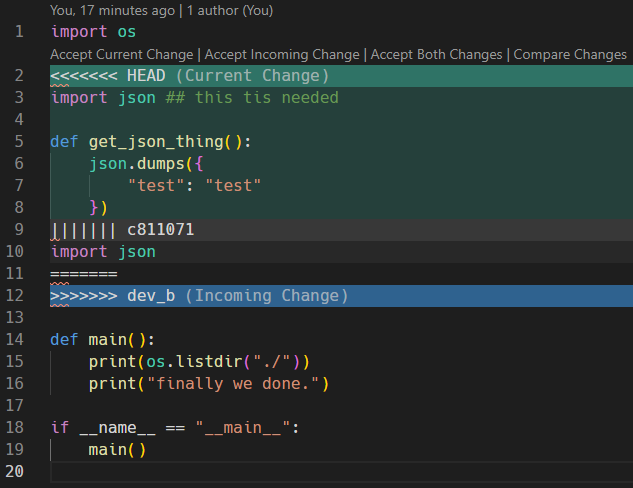Click the '<<<<<<< HEAD (Current Change)' marker line
633x488 pixels.
342,76
